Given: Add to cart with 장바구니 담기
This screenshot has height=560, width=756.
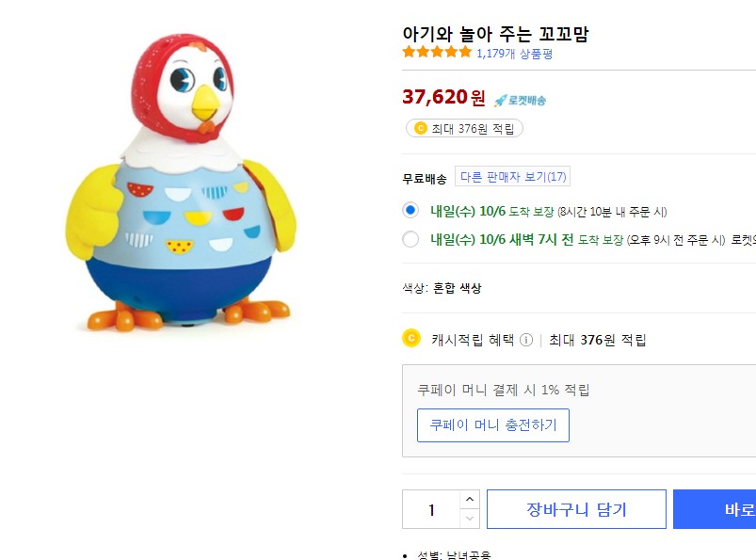Looking at the screenshot, I should coord(576,509).
